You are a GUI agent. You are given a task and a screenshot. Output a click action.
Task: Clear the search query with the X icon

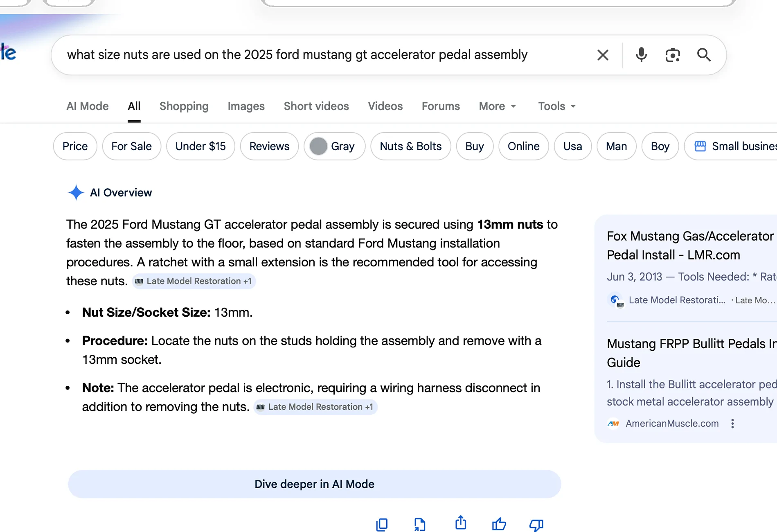tap(603, 55)
